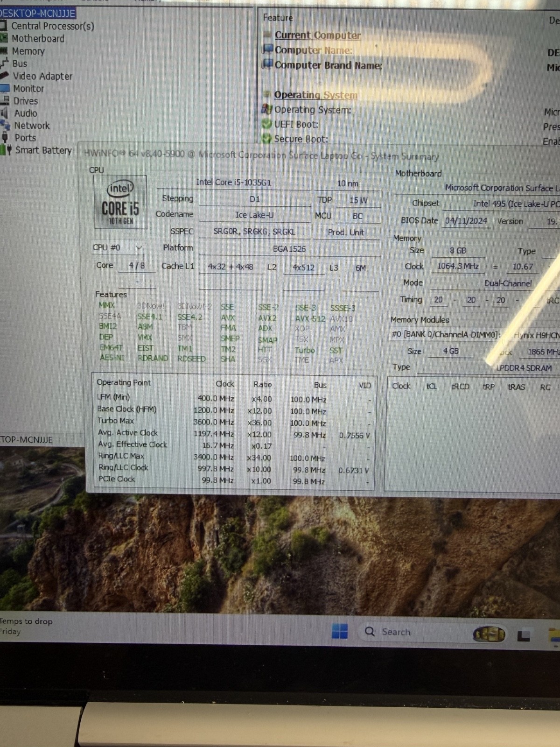The image size is (560, 747).
Task: Open Task View from the taskbar
Action: (x=524, y=635)
